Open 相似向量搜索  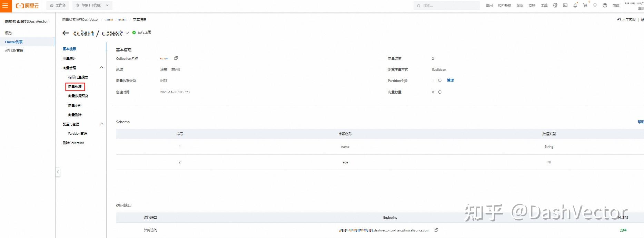[78, 77]
